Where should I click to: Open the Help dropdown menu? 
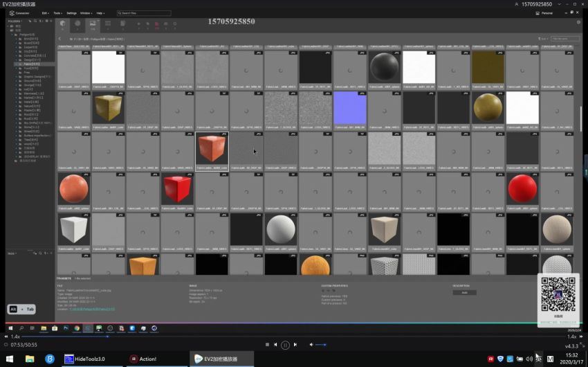[100, 13]
